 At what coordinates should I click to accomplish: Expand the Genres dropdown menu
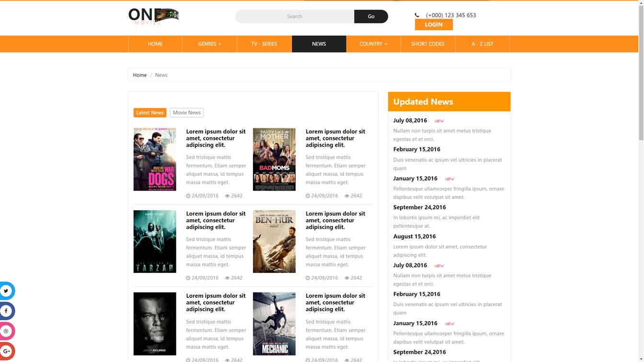[x=209, y=44]
